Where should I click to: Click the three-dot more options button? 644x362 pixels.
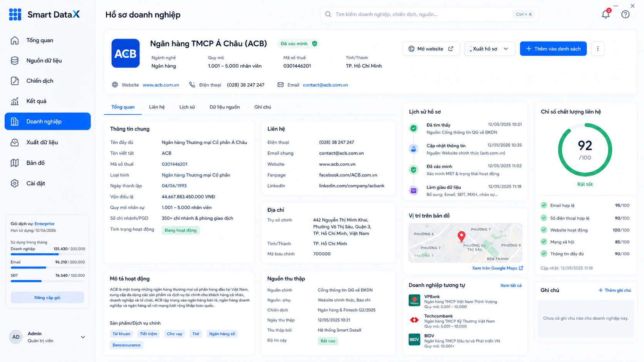[598, 49]
